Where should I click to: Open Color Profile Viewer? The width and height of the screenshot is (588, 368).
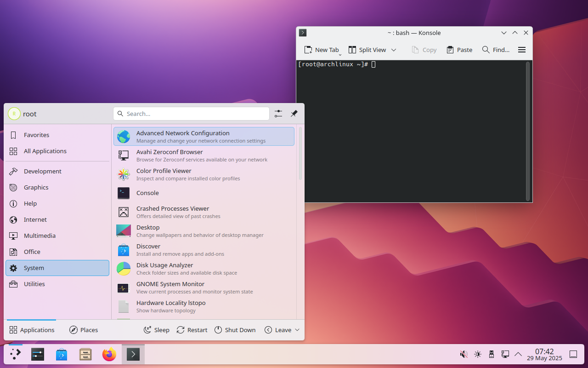204,174
